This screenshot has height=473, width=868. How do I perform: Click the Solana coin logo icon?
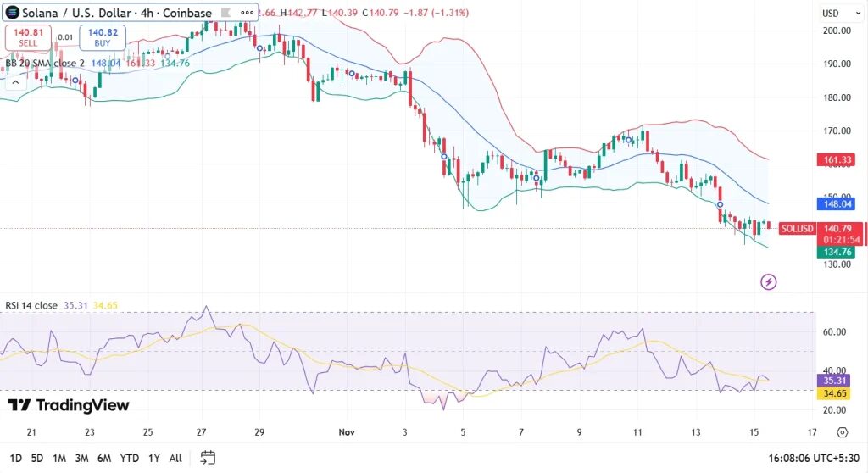pos(13,13)
